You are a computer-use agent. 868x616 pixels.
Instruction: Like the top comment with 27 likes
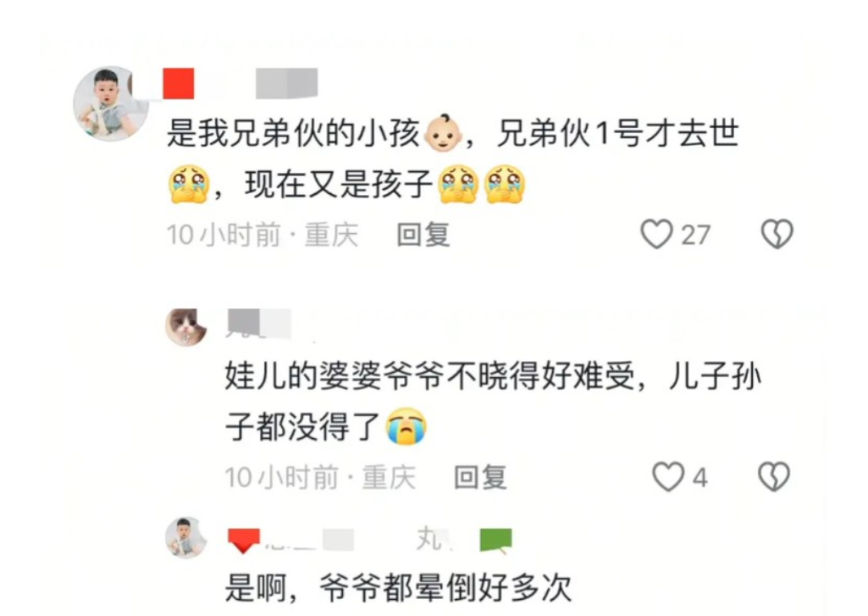[x=656, y=235]
